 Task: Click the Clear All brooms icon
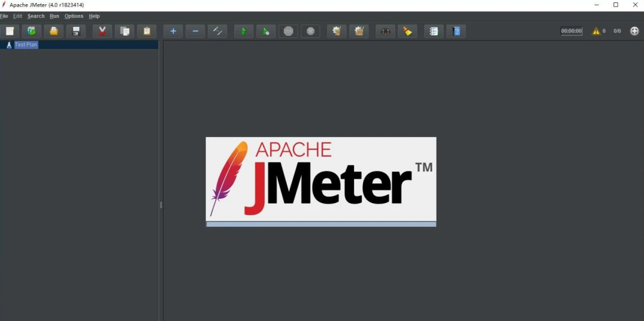[x=358, y=31]
